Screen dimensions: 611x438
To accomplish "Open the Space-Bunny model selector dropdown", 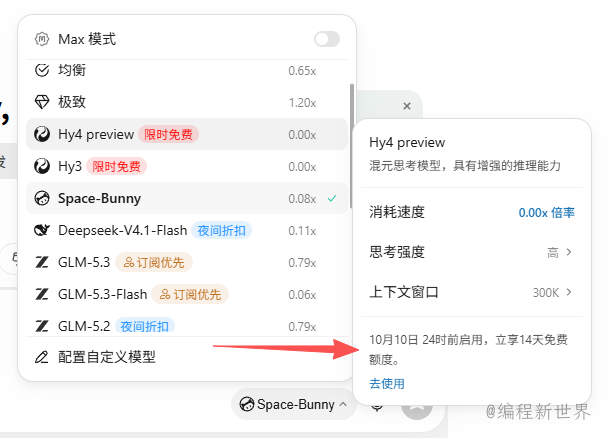I will click(x=293, y=404).
